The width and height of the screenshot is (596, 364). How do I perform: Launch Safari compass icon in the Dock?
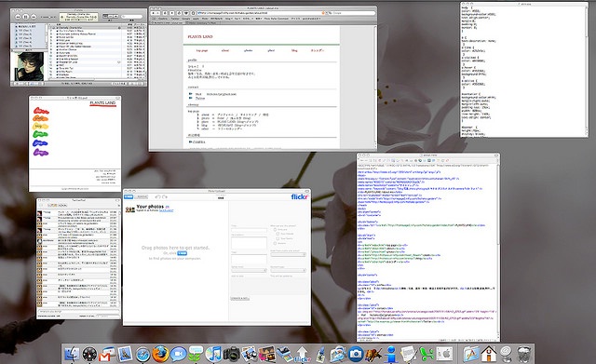tap(142, 354)
